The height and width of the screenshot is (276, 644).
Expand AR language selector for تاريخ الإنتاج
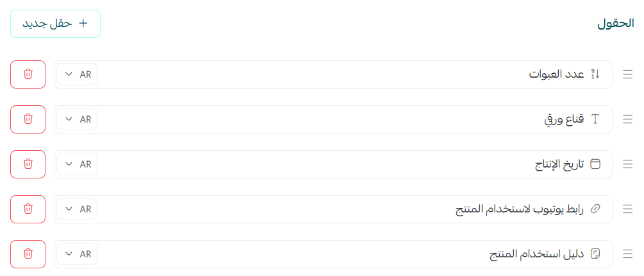[x=78, y=164]
